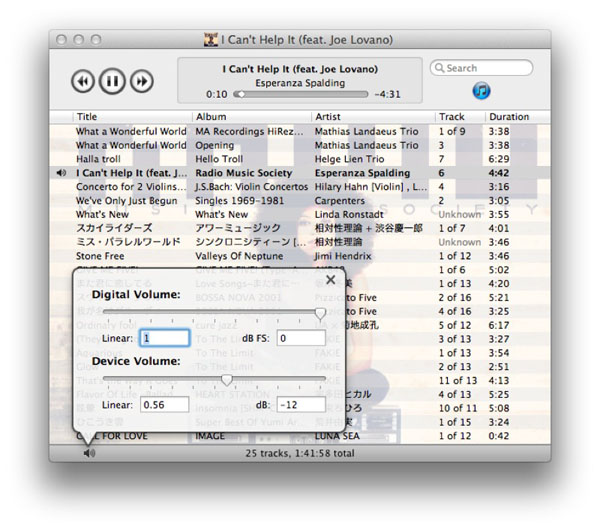Click the Digital Volume Linear input field

point(164,339)
